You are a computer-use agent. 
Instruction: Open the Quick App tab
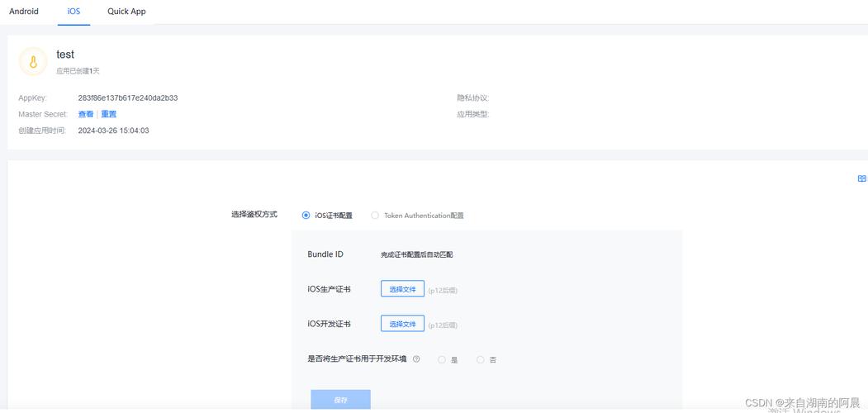click(126, 11)
